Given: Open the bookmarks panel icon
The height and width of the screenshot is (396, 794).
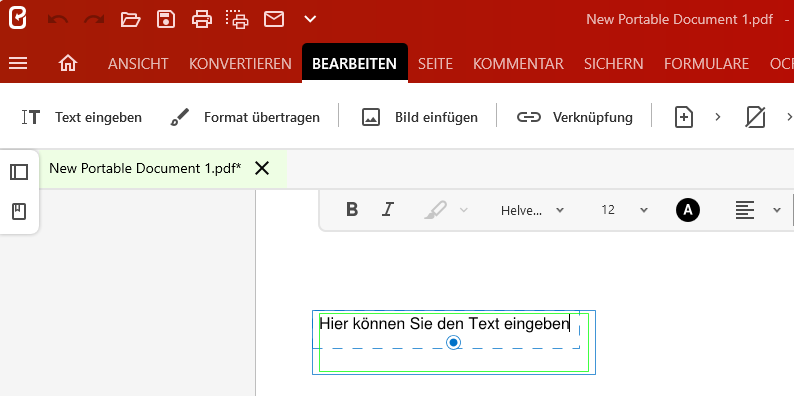Looking at the screenshot, I should click(19, 212).
